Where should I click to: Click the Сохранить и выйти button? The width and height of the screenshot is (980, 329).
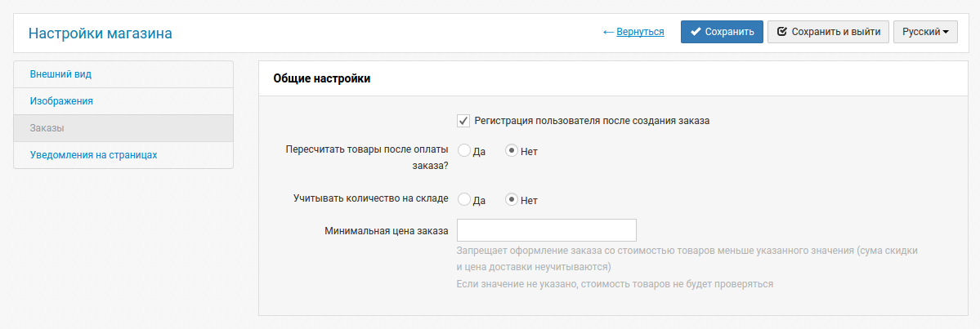(828, 32)
